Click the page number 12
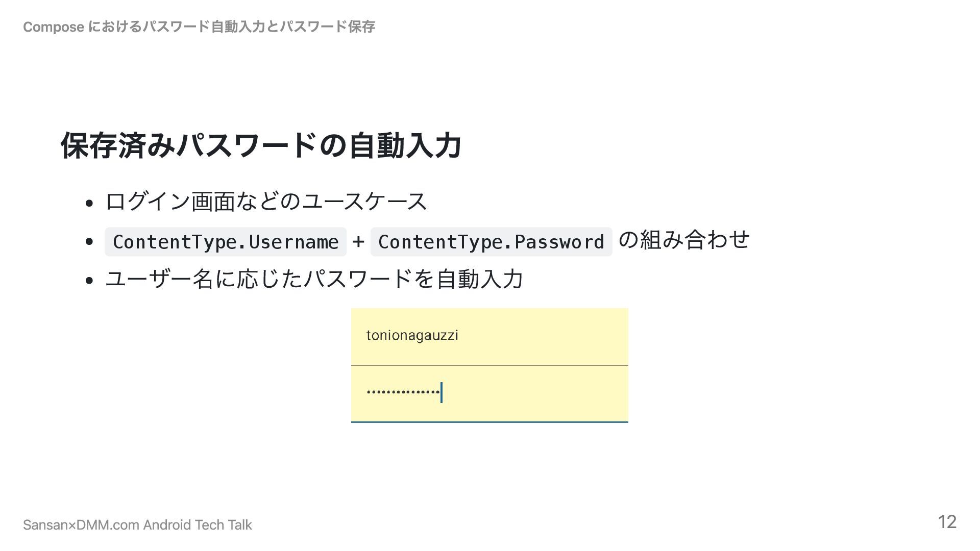Screen dimensions: 980x551 (x=947, y=522)
